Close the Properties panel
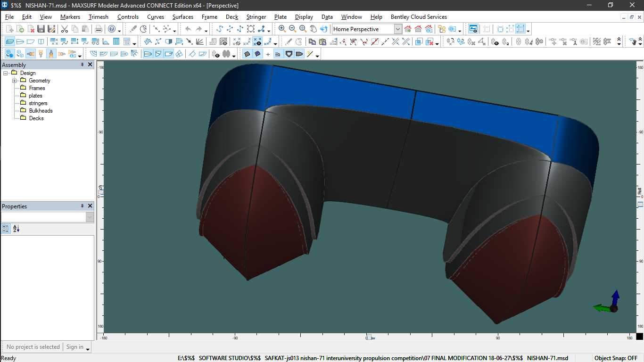 coord(91,206)
